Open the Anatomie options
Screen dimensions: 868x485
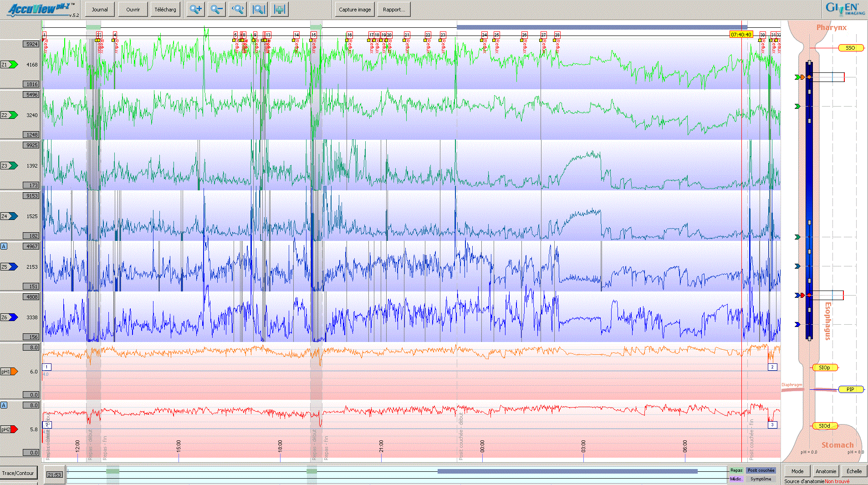826,471
